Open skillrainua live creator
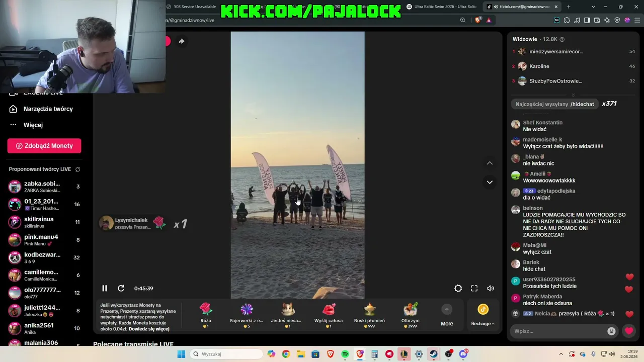Image resolution: width=644 pixels, height=362 pixels. pyautogui.click(x=44, y=222)
